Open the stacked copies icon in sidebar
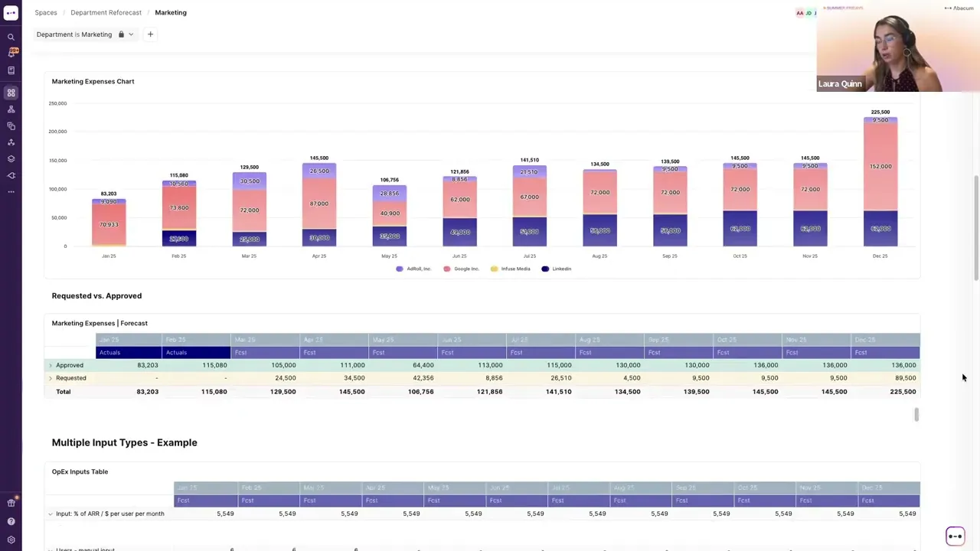 click(x=11, y=126)
